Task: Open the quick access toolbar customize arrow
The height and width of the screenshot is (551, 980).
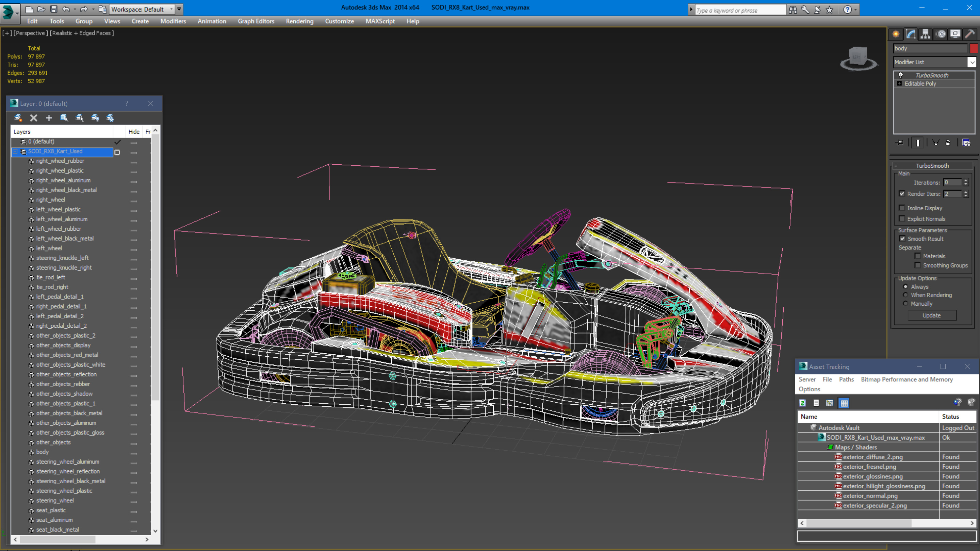Action: click(179, 9)
